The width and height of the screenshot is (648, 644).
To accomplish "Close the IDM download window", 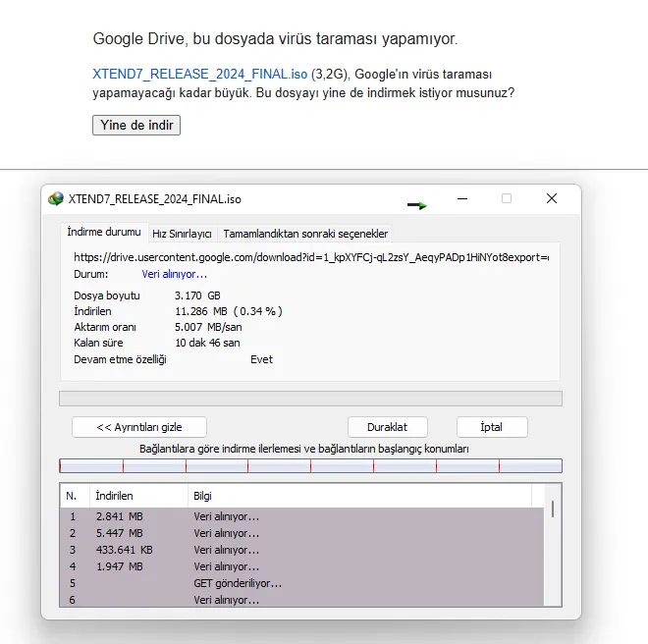I will pos(552,199).
